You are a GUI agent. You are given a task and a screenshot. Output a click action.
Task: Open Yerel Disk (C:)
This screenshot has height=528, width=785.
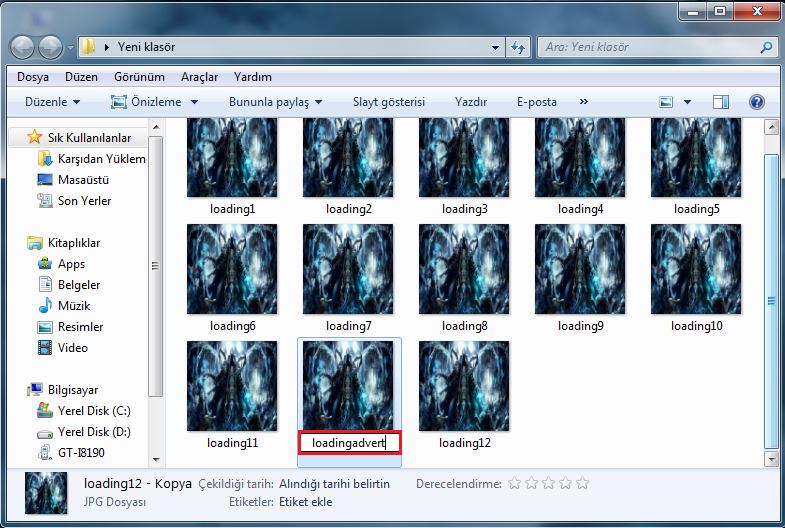point(84,411)
